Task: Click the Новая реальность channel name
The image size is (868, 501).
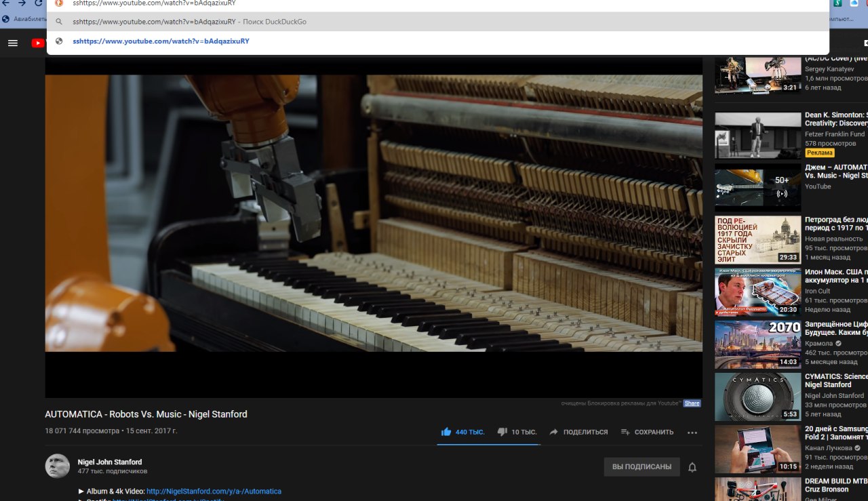Action: coord(834,239)
